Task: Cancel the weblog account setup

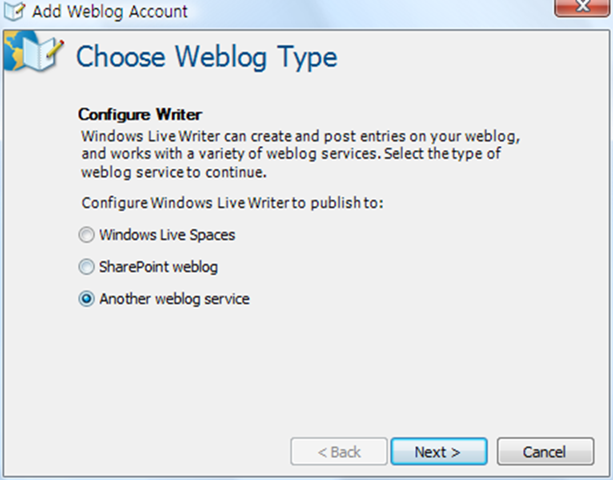Action: [545, 452]
